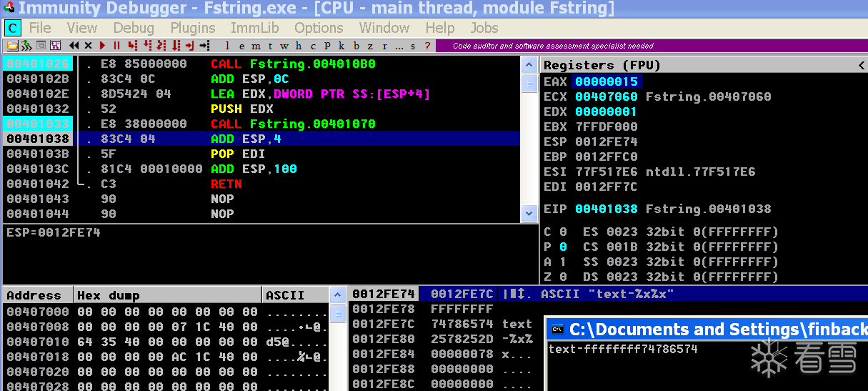Click the Go to address arrow icon
This screenshot has width=868, height=391.
204,46
